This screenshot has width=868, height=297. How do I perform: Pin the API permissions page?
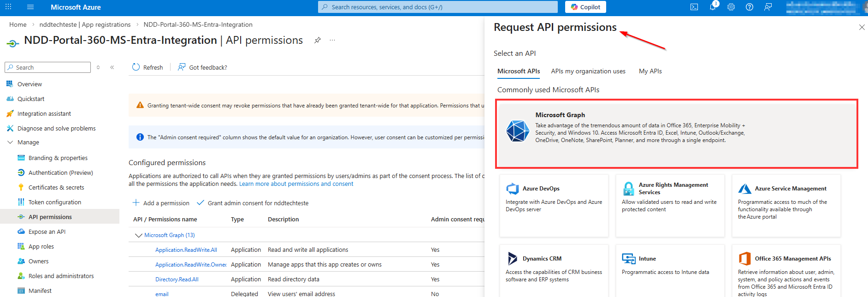click(x=318, y=40)
